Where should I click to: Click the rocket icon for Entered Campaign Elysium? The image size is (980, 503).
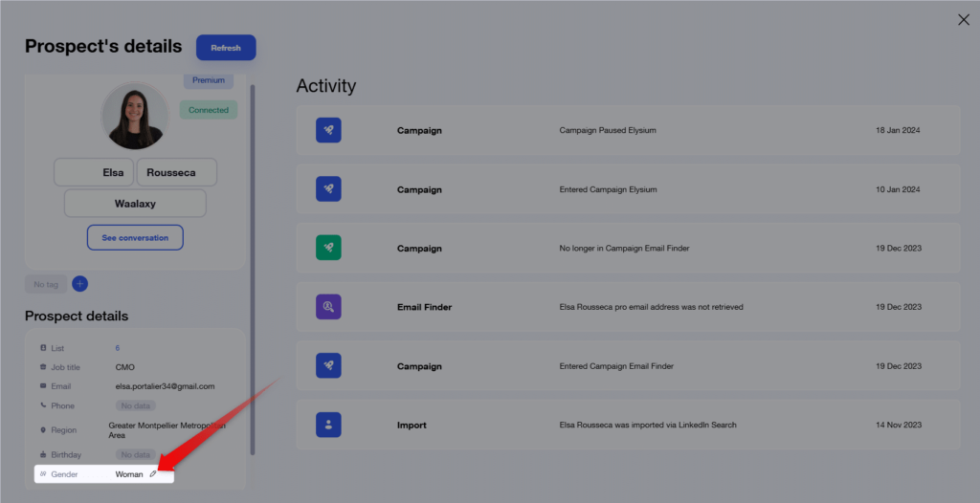pyautogui.click(x=328, y=189)
